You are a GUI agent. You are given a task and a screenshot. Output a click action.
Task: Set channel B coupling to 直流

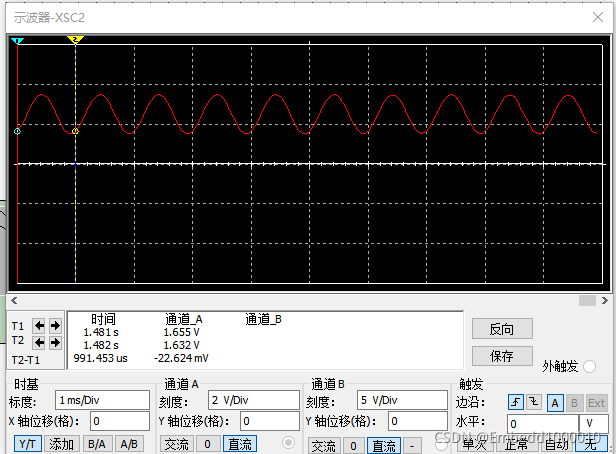coord(384,446)
